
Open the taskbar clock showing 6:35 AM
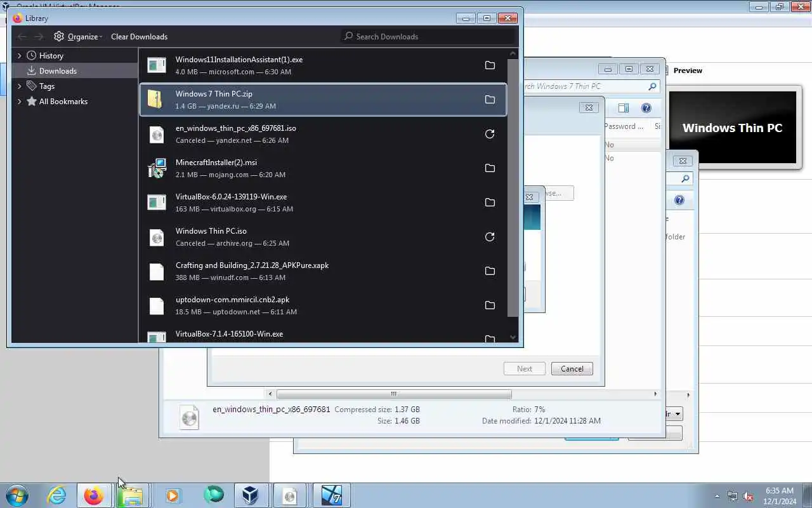pos(780,496)
